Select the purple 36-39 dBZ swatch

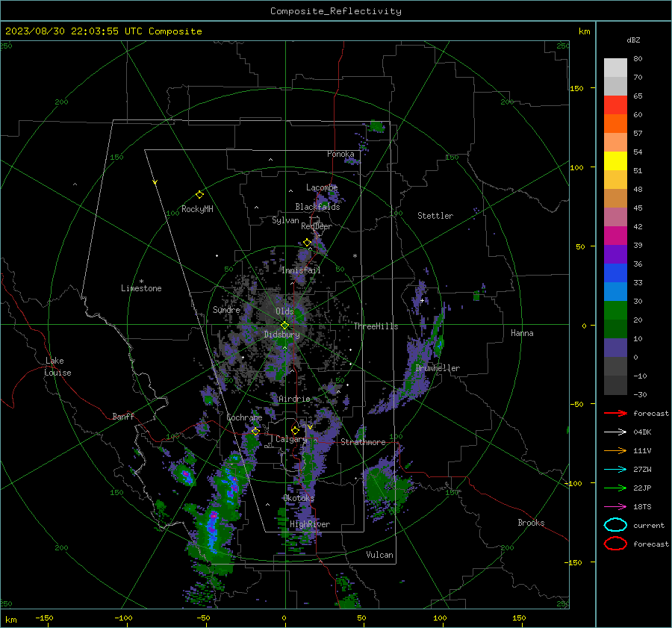click(x=615, y=255)
